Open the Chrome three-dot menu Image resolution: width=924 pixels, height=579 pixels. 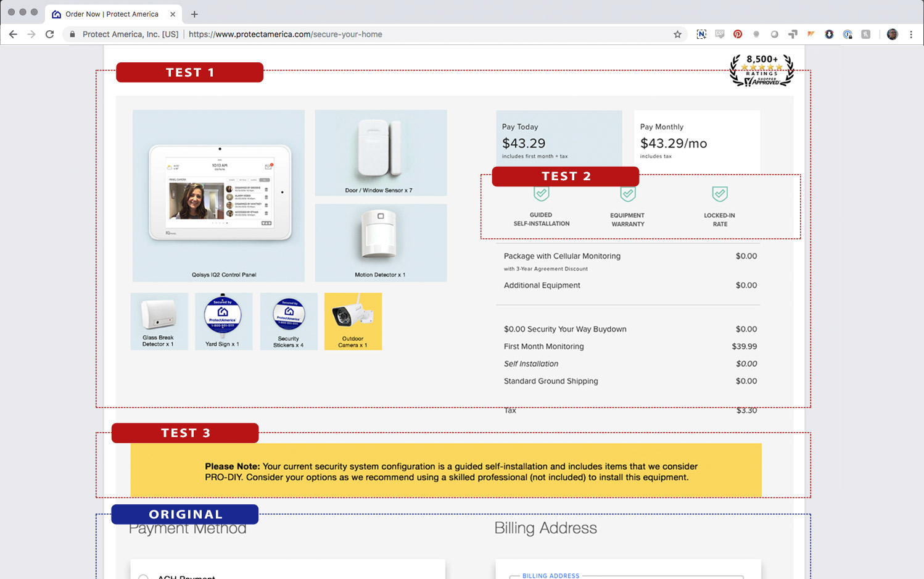click(911, 35)
